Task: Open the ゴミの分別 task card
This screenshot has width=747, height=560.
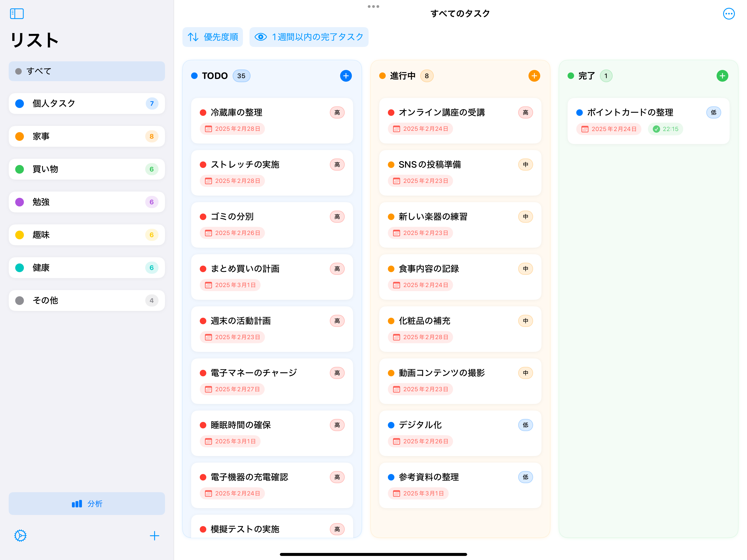Action: [x=272, y=225]
